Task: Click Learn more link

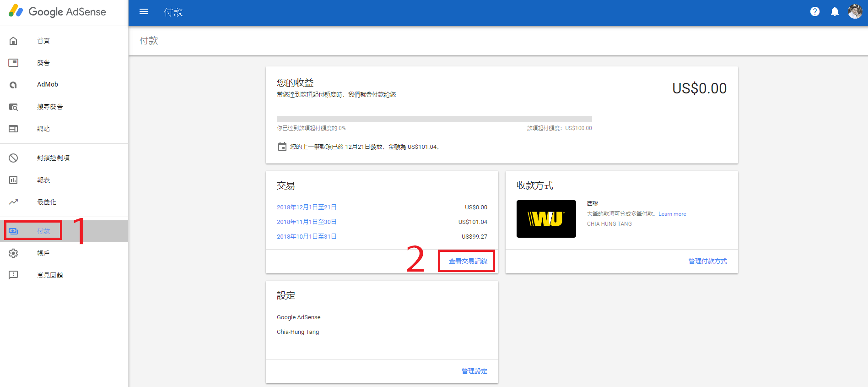Action: pos(672,214)
